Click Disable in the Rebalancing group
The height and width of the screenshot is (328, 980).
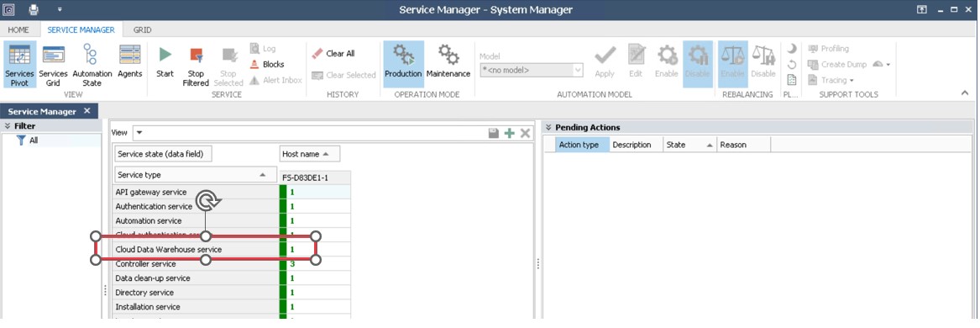coord(763,61)
